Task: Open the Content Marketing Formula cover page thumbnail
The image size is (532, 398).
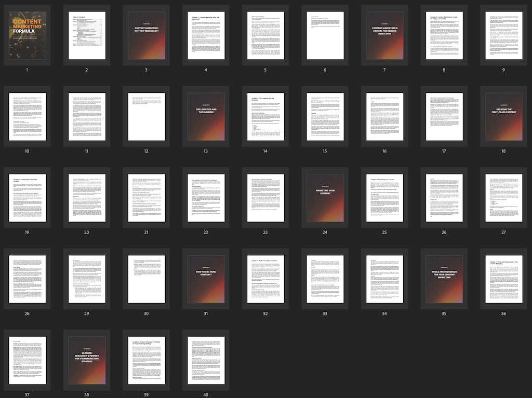Action: coord(27,35)
